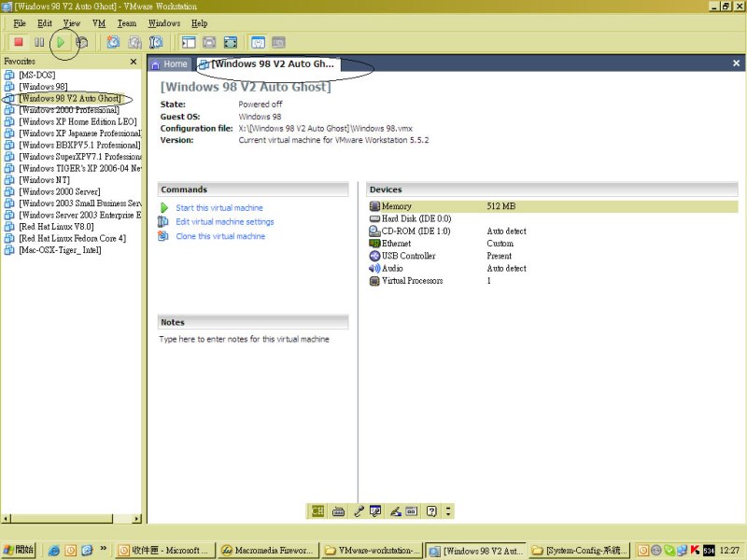Select [MS-DOS] in Favorites
747x560 pixels.
tap(37, 75)
